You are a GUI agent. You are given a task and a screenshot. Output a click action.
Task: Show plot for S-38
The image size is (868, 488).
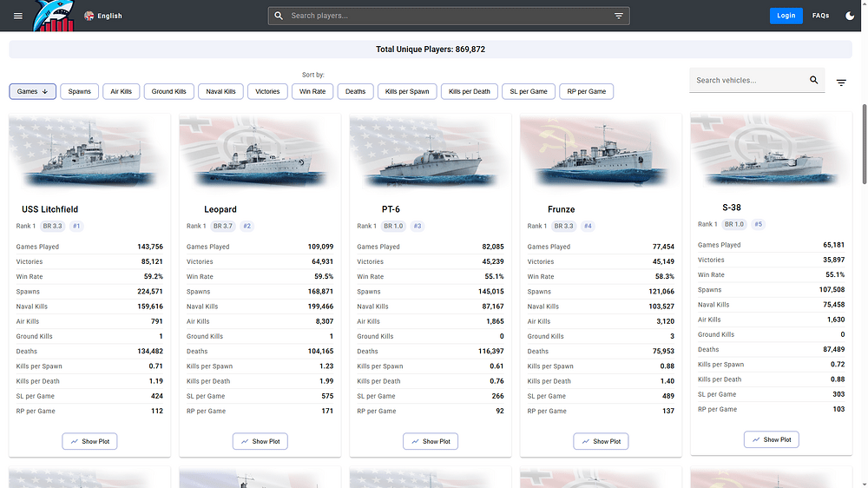772,439
